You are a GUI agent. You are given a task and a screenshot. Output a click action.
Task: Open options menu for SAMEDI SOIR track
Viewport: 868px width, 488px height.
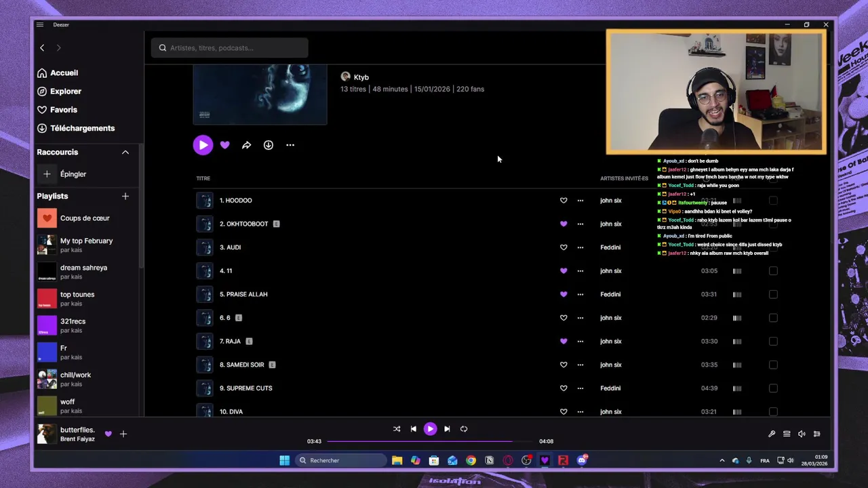tap(580, 365)
